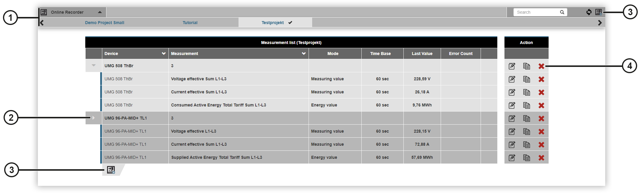The height and width of the screenshot is (193, 644).
Task: Switch to the Tutorial project tab
Action: [x=190, y=23]
